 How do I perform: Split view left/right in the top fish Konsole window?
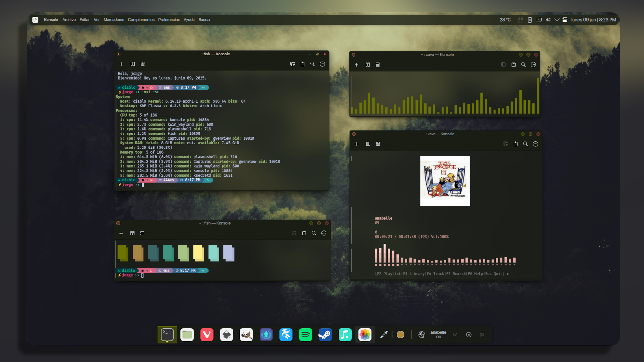click(x=133, y=64)
